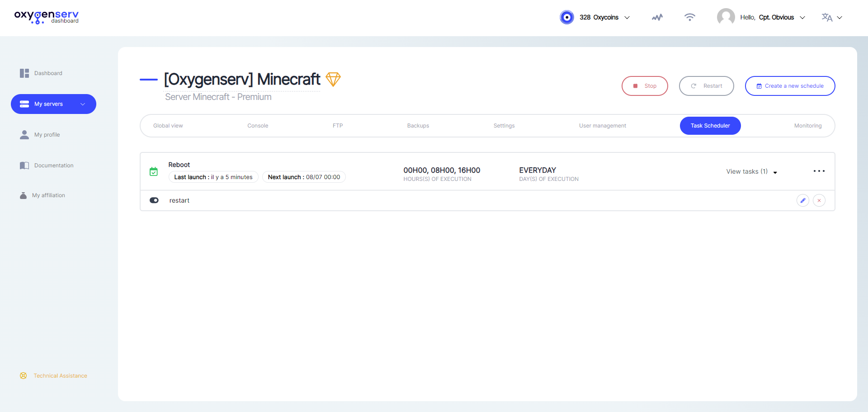Image resolution: width=868 pixels, height=412 pixels.
Task: Collapse the View tasks (1) dropdown
Action: coord(751,171)
